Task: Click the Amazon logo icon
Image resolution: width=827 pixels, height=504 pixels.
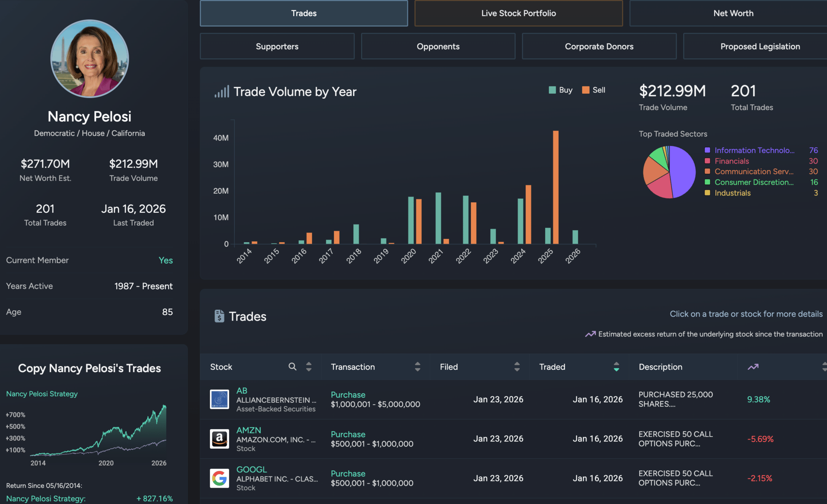Action: click(219, 439)
